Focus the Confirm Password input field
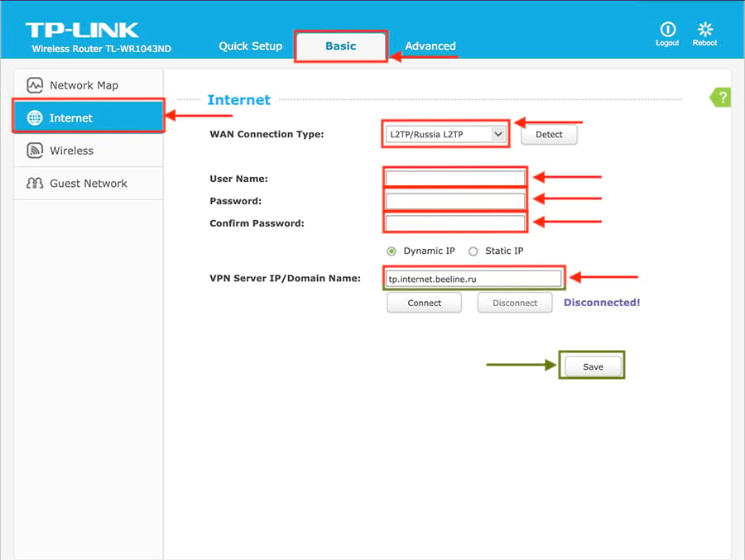The image size is (745, 560). click(455, 223)
